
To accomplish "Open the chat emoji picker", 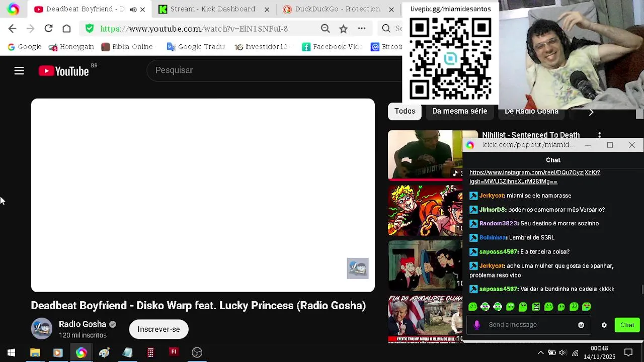I will click(x=581, y=325).
